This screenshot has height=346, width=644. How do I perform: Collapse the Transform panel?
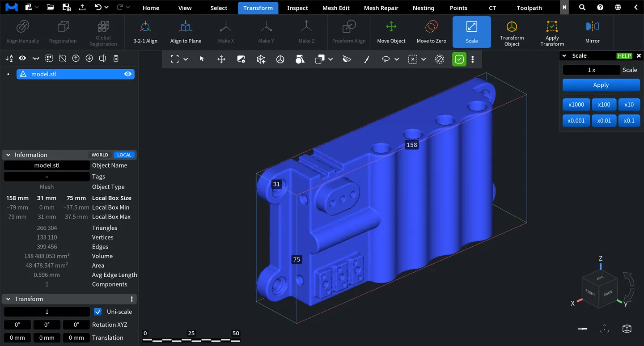(x=8, y=299)
